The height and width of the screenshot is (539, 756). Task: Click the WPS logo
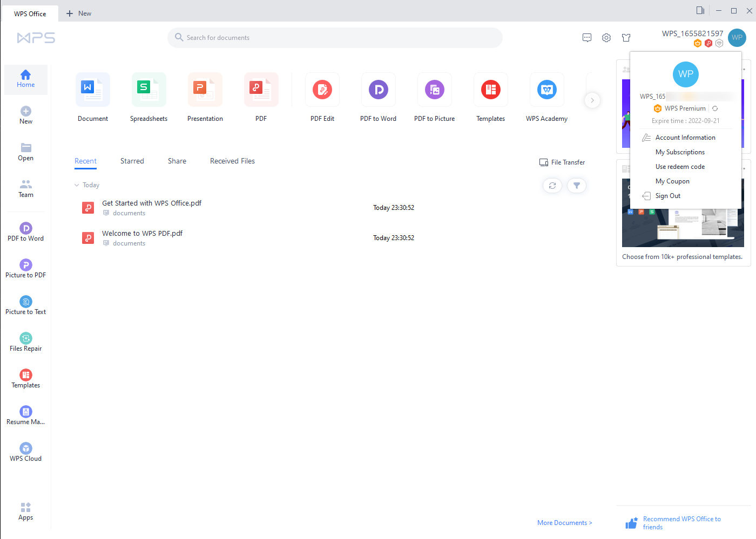click(36, 38)
